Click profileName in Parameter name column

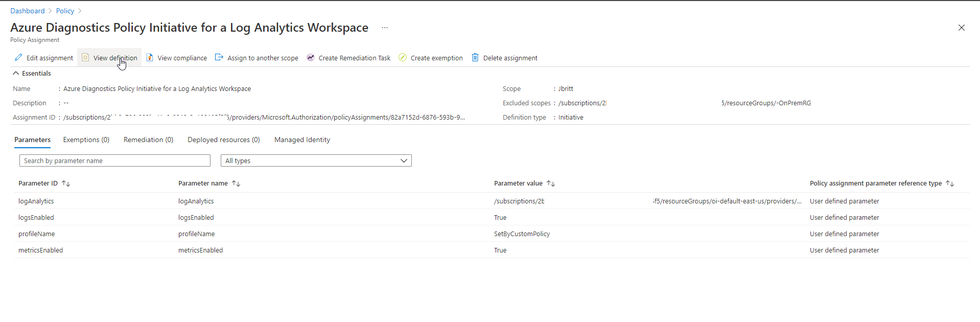point(196,234)
